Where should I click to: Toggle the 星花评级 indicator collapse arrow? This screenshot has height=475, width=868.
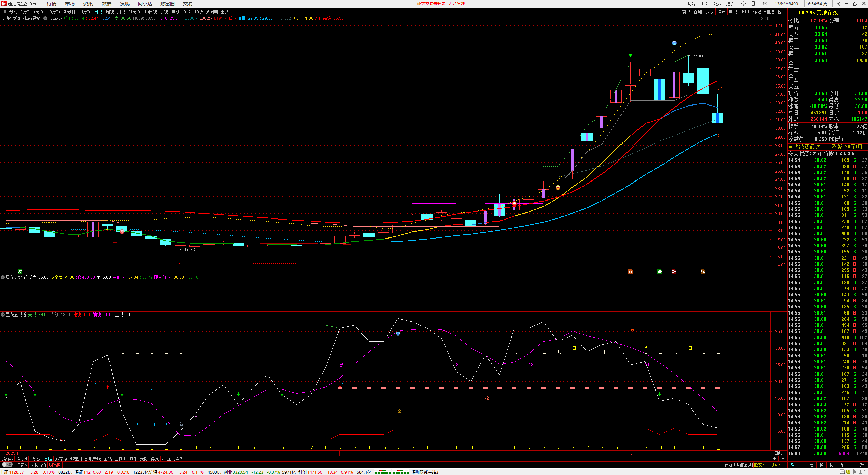tap(3, 277)
